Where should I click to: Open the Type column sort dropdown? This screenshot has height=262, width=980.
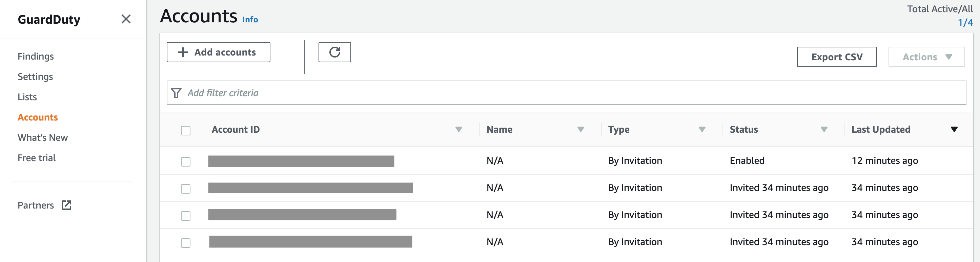702,130
